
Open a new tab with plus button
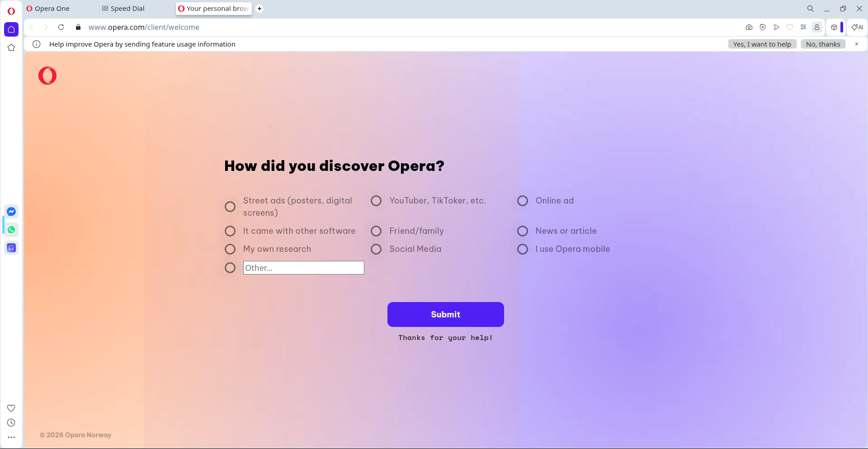(x=259, y=9)
